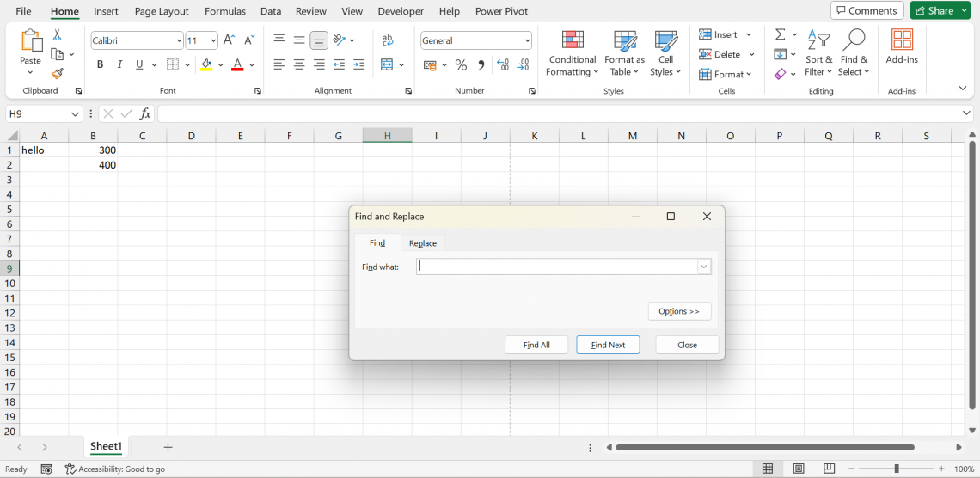Open the General number format dropdown
The height and width of the screenshot is (478, 980).
click(x=527, y=40)
